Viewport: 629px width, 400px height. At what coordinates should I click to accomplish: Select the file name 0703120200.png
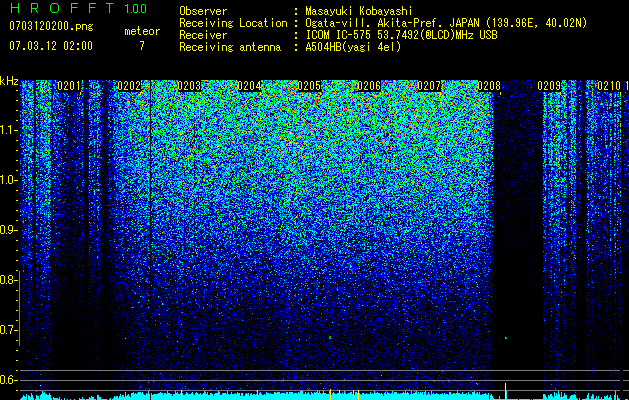(x=51, y=26)
